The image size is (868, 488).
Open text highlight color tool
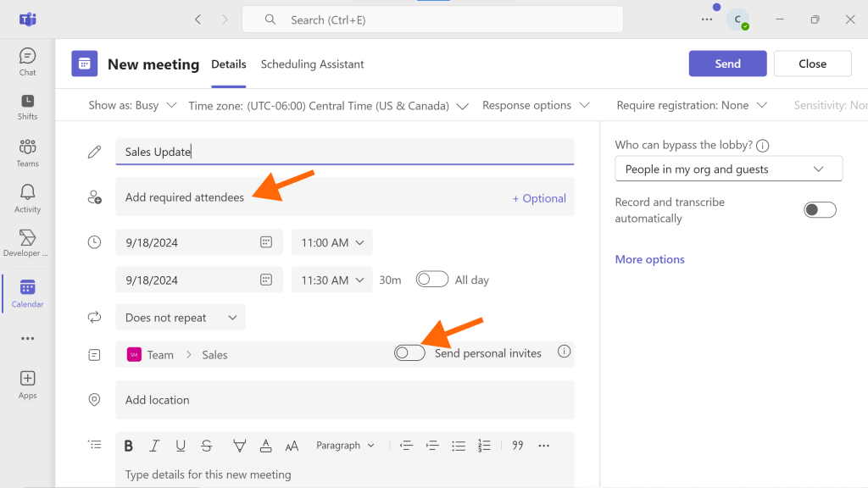239,446
